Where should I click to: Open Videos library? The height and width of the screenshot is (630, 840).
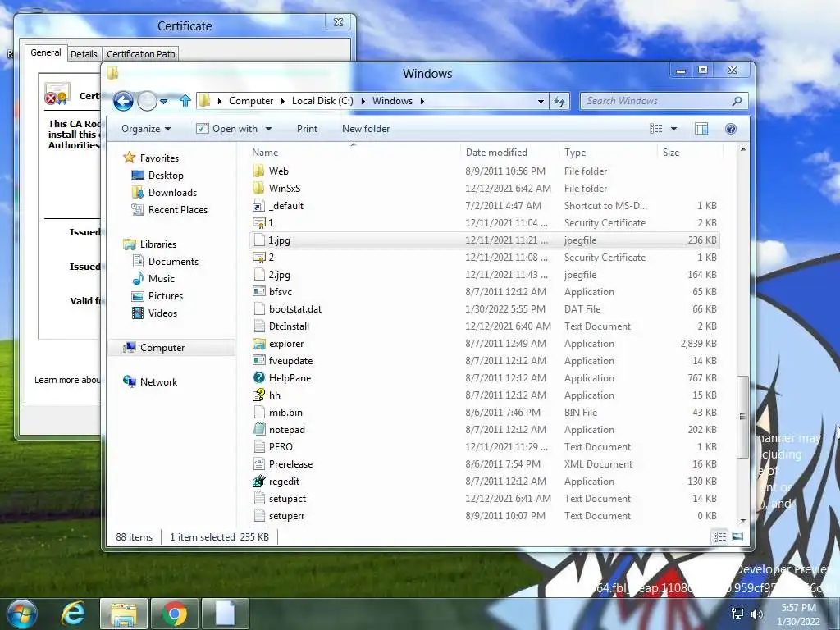coord(162,313)
